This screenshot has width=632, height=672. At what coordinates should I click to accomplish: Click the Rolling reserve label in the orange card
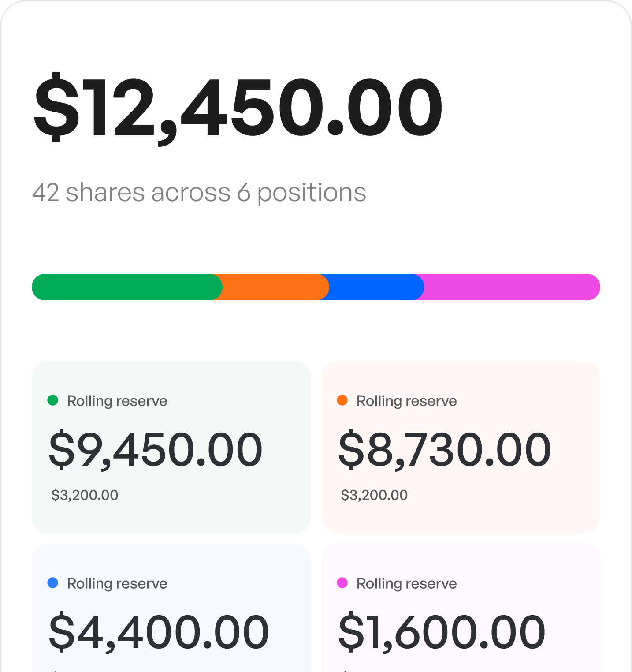(407, 401)
